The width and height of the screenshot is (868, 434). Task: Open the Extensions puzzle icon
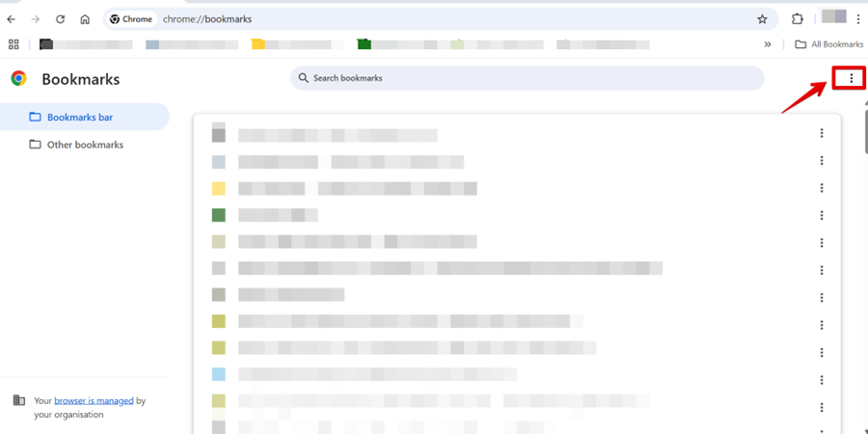(798, 19)
